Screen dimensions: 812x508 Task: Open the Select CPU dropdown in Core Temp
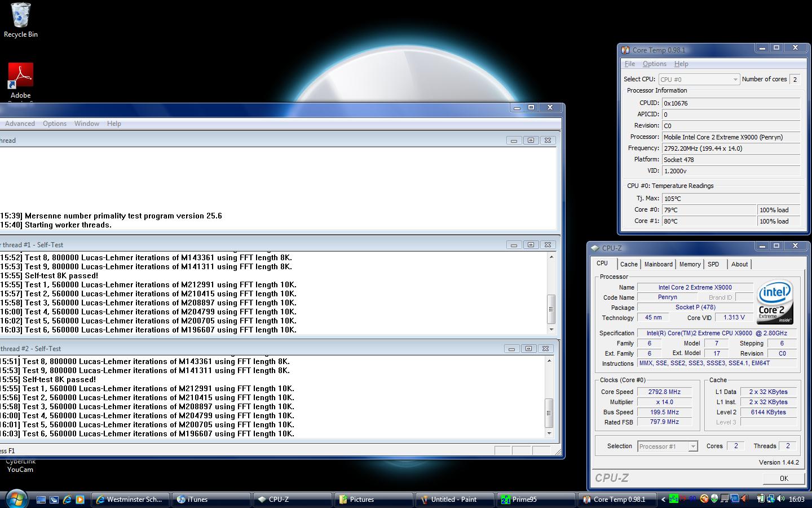[x=699, y=80]
